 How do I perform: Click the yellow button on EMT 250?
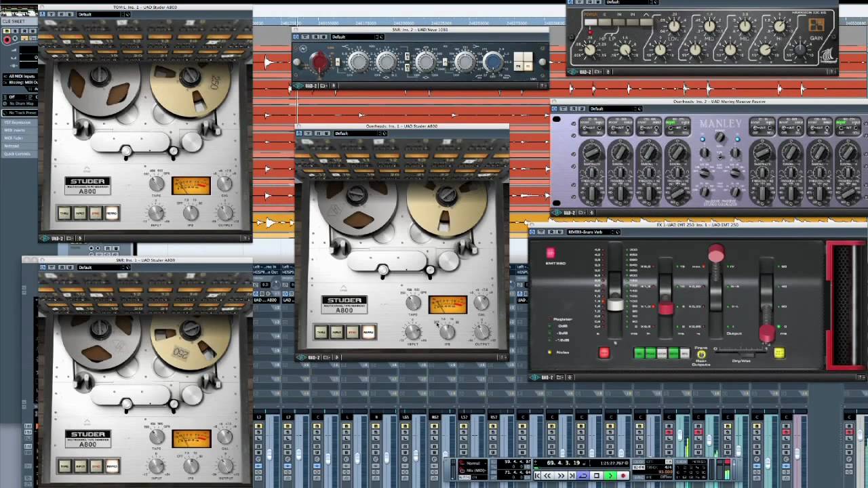point(780,353)
